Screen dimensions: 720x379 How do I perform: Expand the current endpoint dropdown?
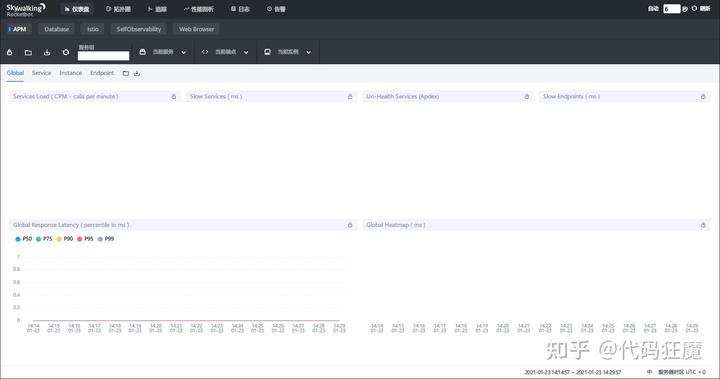pyautogui.click(x=225, y=52)
